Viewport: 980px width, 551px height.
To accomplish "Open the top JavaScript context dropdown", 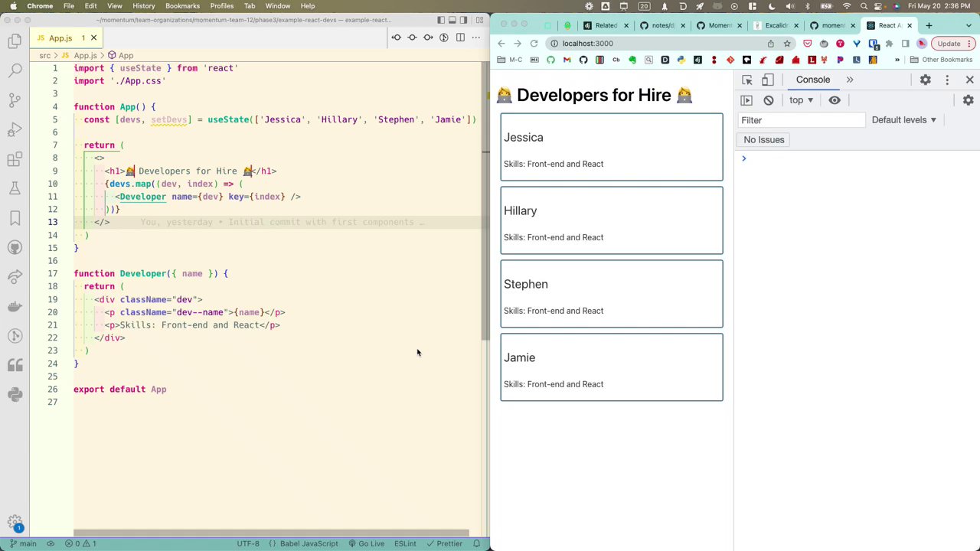I will coord(801,100).
